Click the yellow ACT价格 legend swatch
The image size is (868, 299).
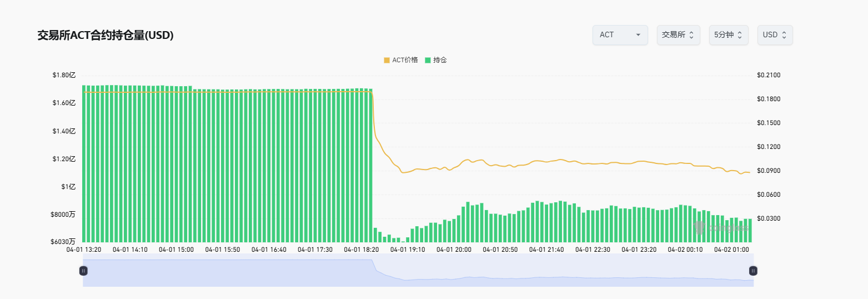[x=387, y=60]
